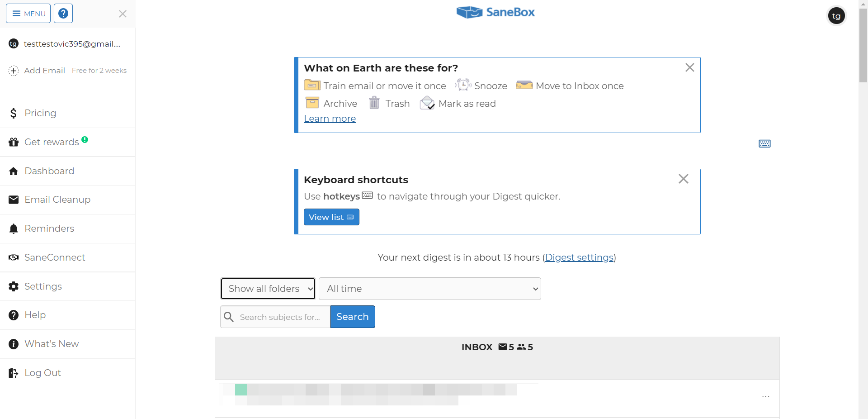Open the Digest settings link

[x=579, y=257]
